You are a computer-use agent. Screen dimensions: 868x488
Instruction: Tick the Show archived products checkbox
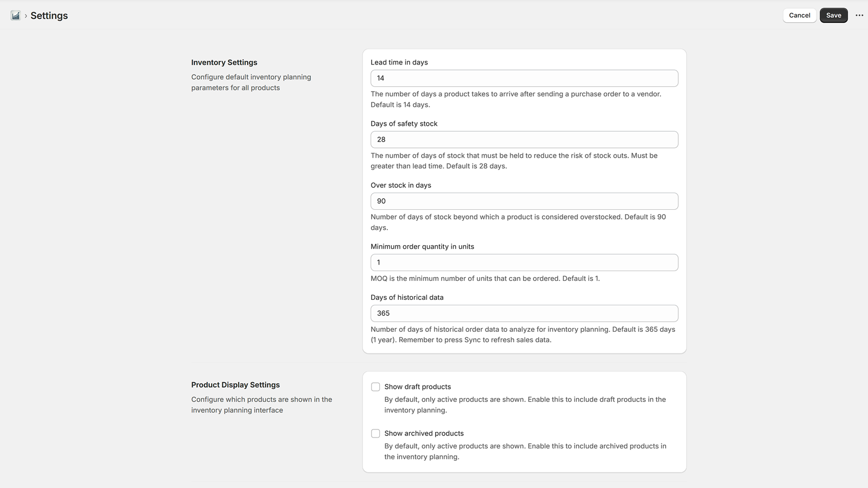[375, 433]
